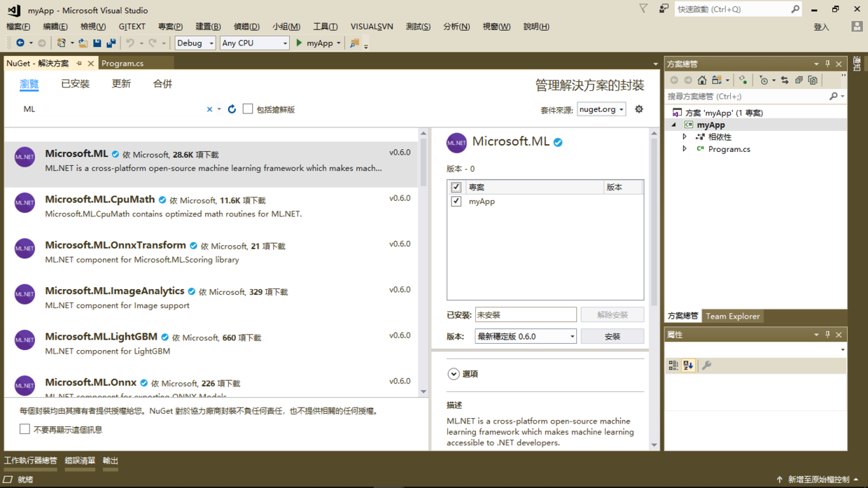The image size is (868, 488).
Task: Click the property pages wrench icon
Action: pos(706,365)
